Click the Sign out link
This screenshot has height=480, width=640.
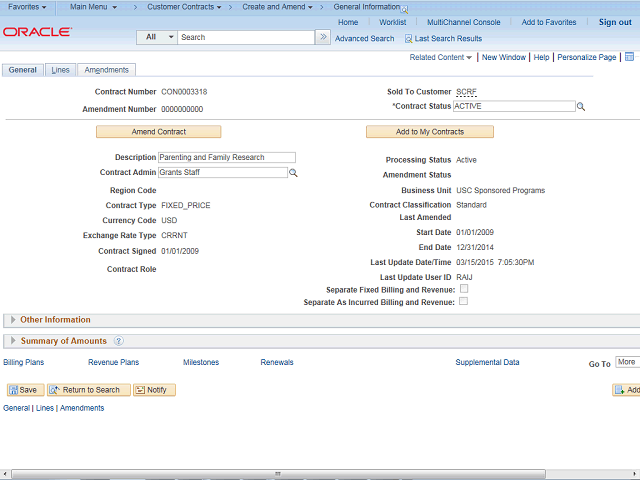pos(615,22)
